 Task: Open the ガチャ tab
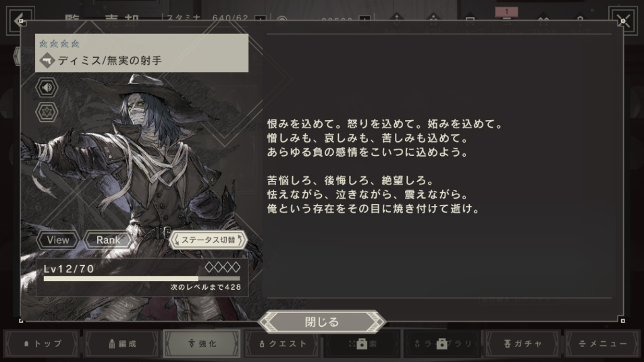pyautogui.click(x=523, y=344)
